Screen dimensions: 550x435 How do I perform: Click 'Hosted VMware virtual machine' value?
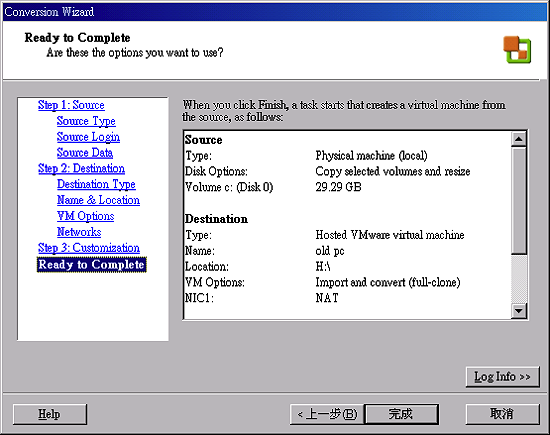[x=390, y=235]
